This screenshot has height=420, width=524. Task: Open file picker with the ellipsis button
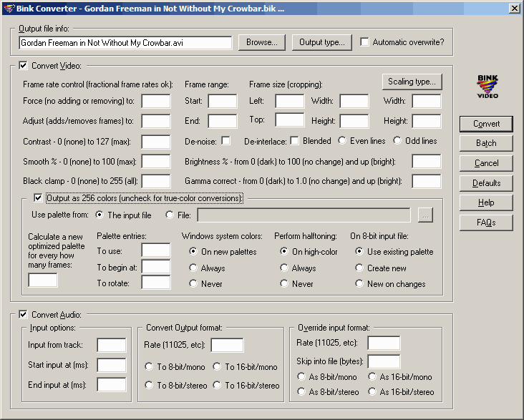425,215
